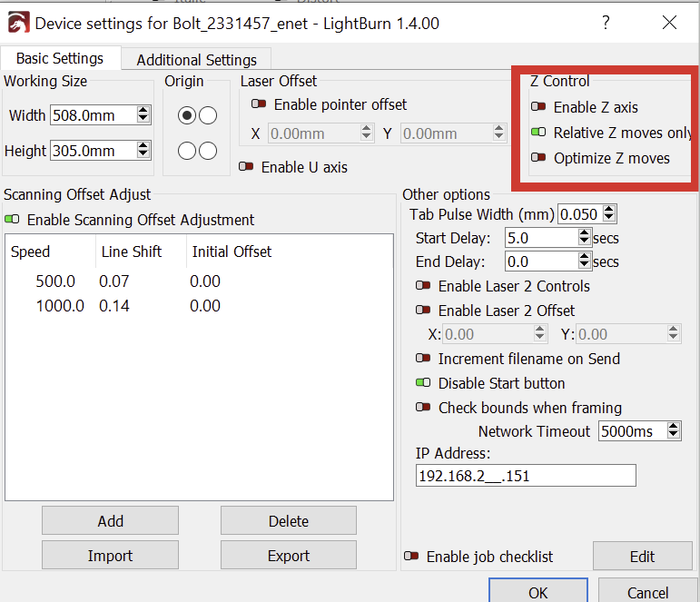Viewport: 700px width, 602px height.
Task: Click Cancel to discard changes
Action: coord(647,592)
